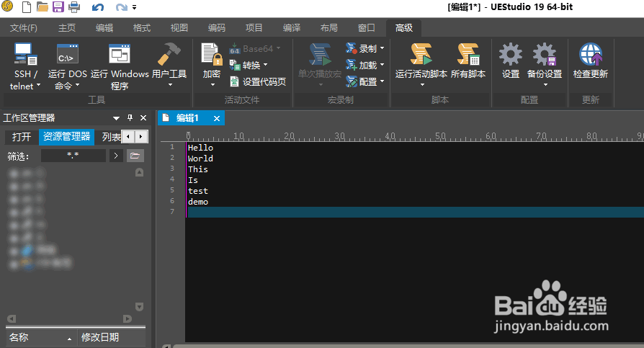Run DOS command icon
644x348 pixels.
68,54
